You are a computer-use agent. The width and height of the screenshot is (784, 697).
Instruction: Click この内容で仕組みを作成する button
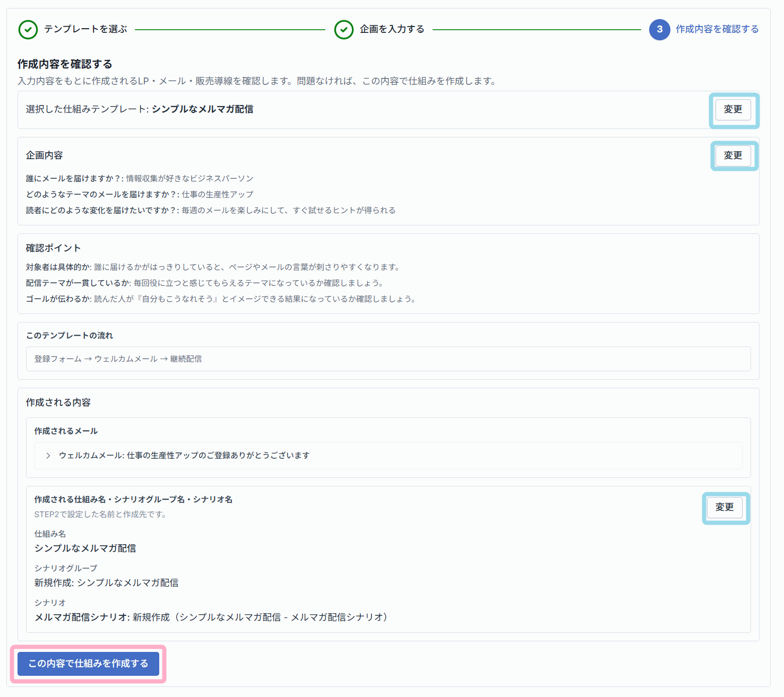[x=88, y=664]
